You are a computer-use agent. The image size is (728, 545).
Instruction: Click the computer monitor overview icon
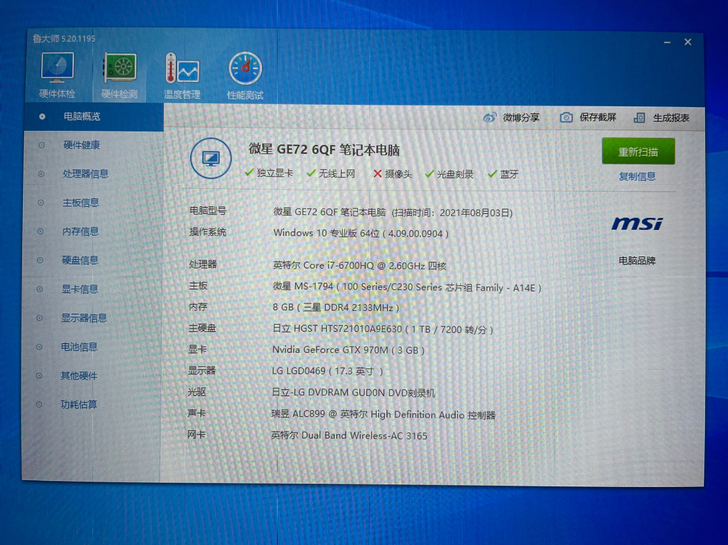211,158
